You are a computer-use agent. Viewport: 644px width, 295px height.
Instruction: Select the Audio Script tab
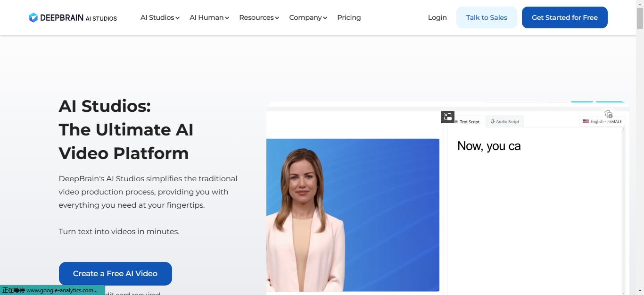click(504, 122)
